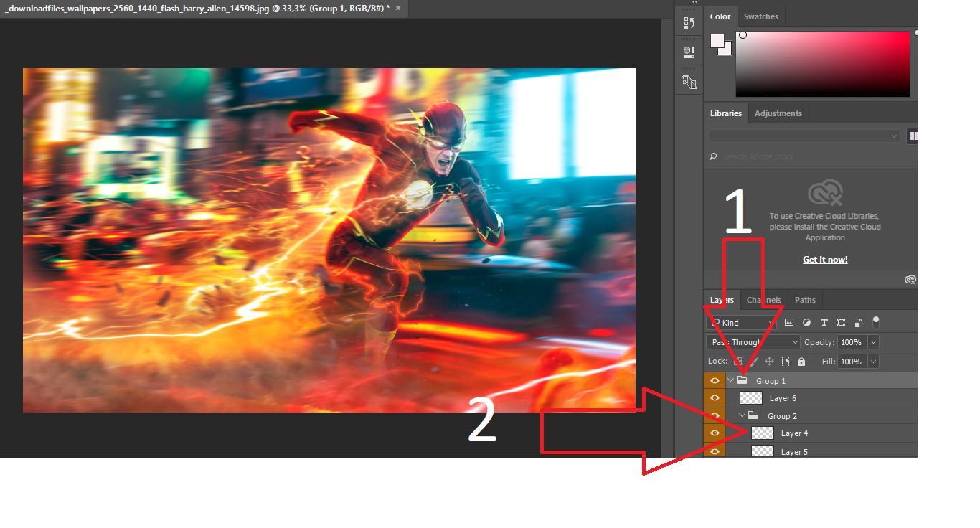Switch to the Channels tab

[x=764, y=300]
